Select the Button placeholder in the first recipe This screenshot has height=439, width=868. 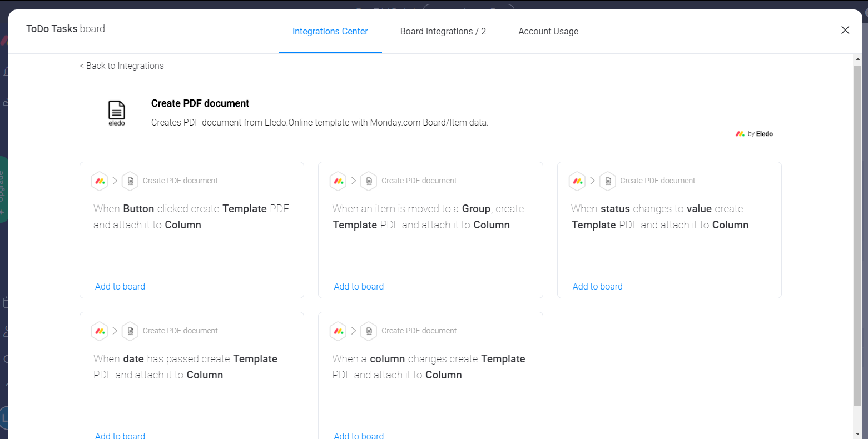(138, 208)
